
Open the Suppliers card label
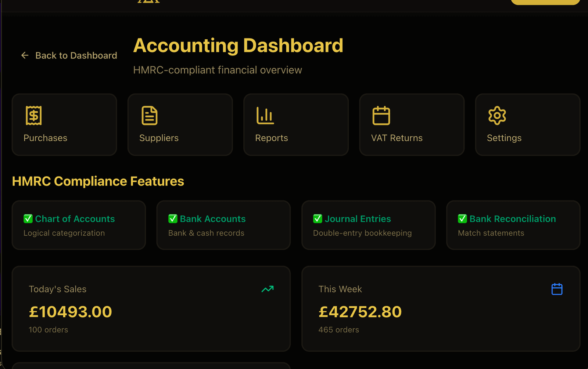(x=159, y=138)
